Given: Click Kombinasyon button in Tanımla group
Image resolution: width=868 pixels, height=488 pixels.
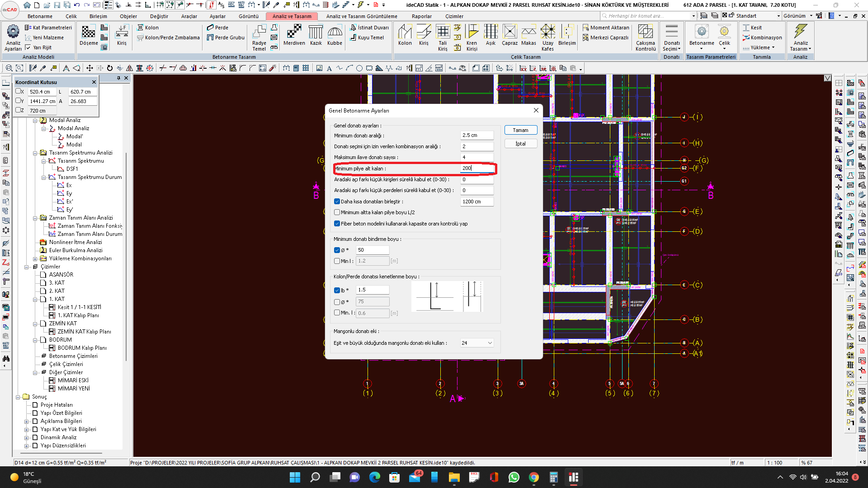Looking at the screenshot, I should (762, 38).
